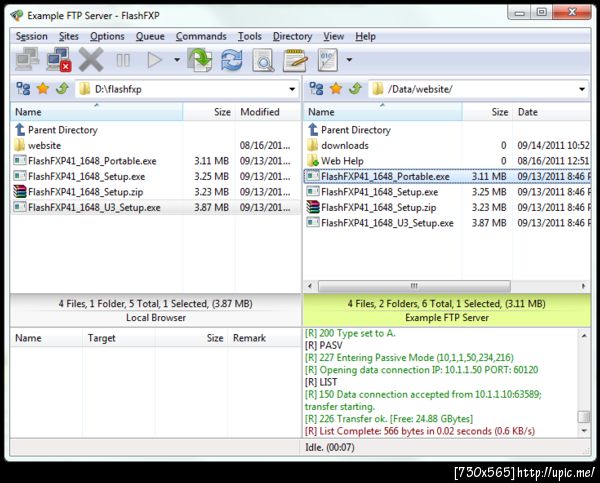Click local pane site switch icon
Image resolution: width=600 pixels, height=483 pixels.
click(23, 89)
